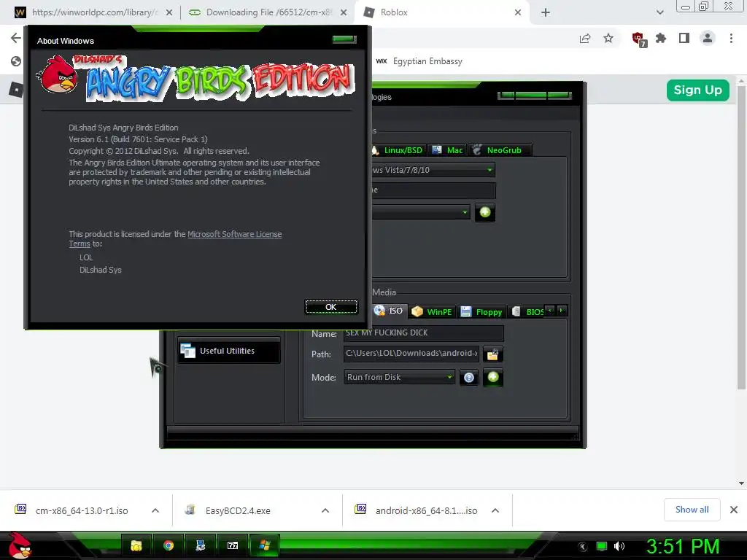This screenshot has height=560, width=747.
Task: Click the browser back arrow
Action: click(16, 38)
